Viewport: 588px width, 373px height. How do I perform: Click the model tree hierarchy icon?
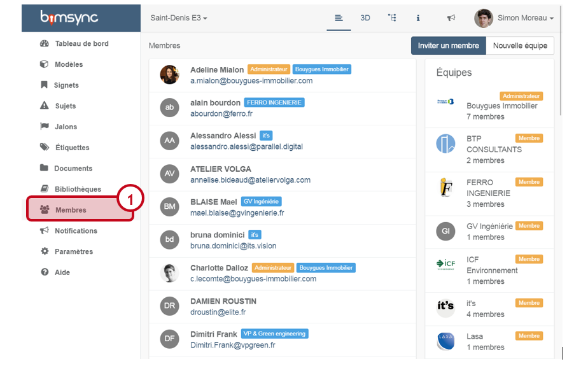coord(392,18)
